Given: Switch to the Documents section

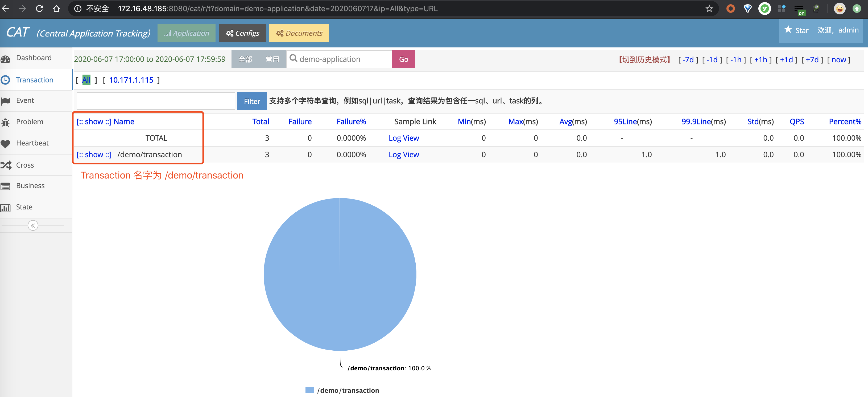Looking at the screenshot, I should [299, 33].
